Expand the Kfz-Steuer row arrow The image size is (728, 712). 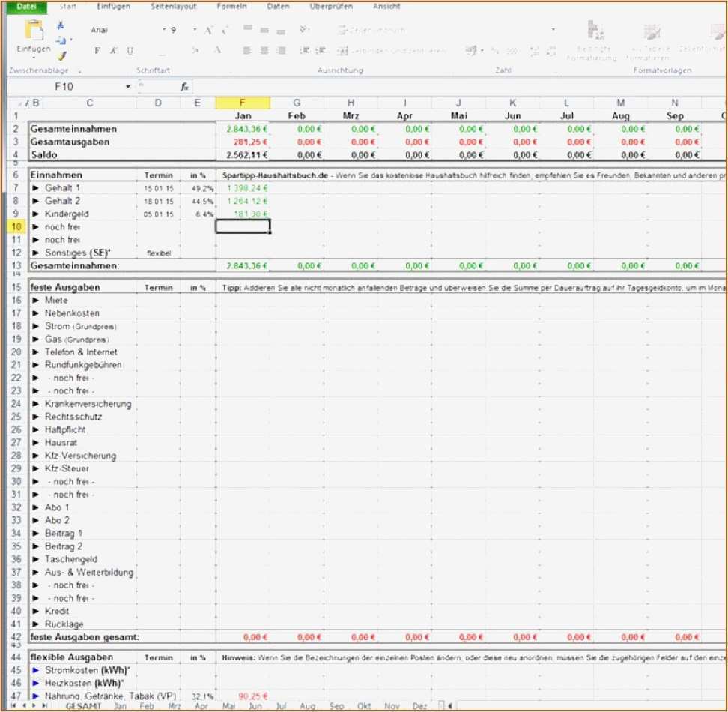tap(35, 468)
